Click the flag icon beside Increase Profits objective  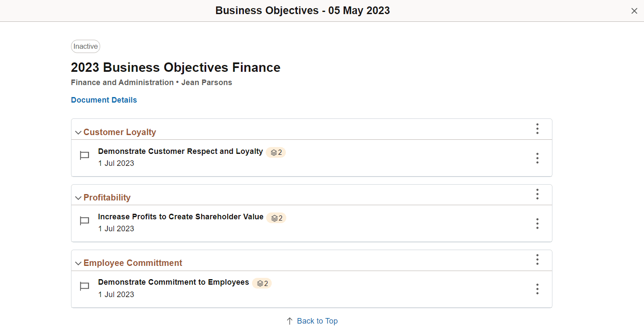coord(84,221)
